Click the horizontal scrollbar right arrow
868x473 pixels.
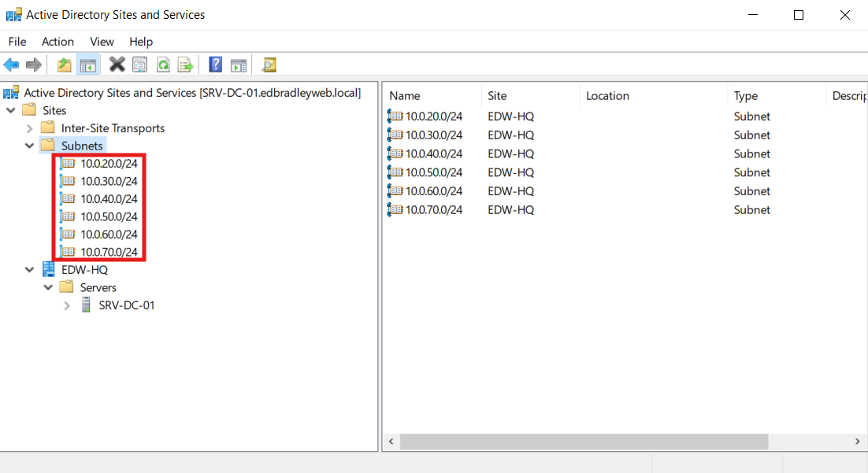tap(858, 441)
